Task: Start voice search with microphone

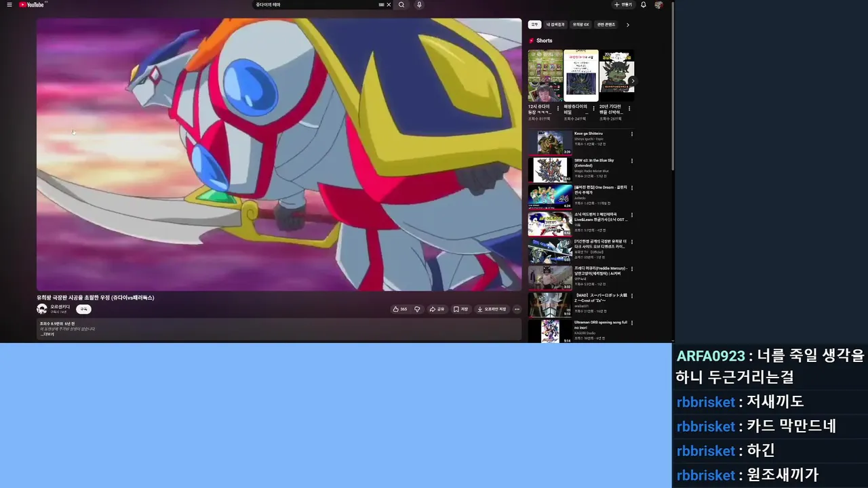Action: click(x=419, y=5)
